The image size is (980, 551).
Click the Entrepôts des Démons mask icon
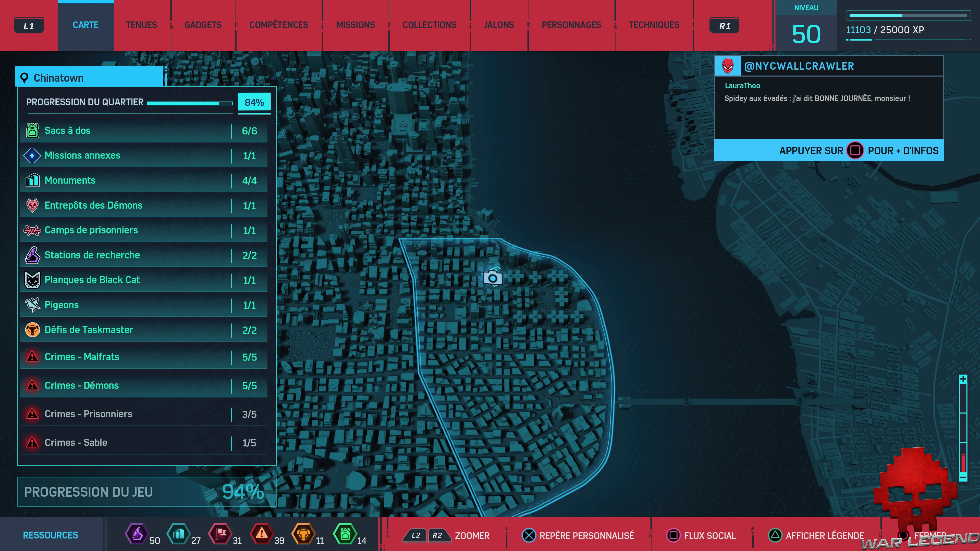point(32,205)
